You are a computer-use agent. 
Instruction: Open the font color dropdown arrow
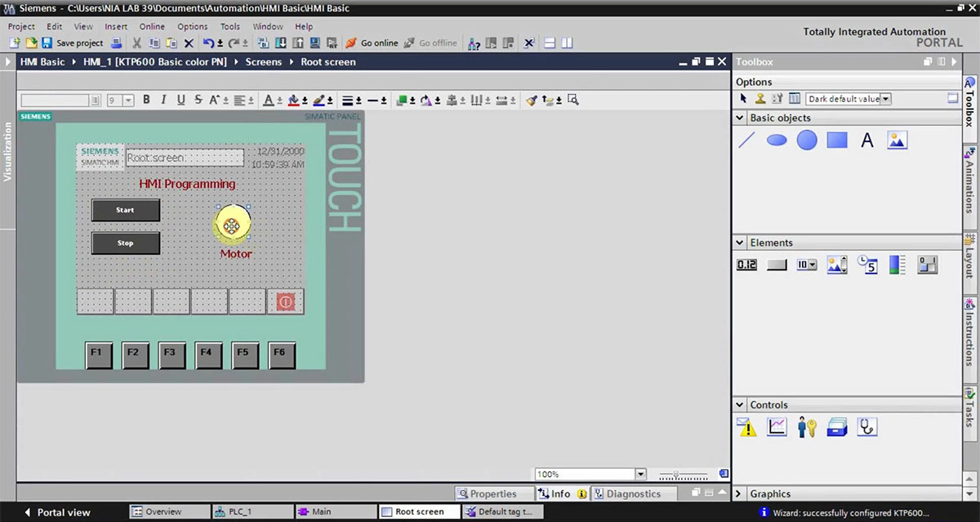(279, 100)
